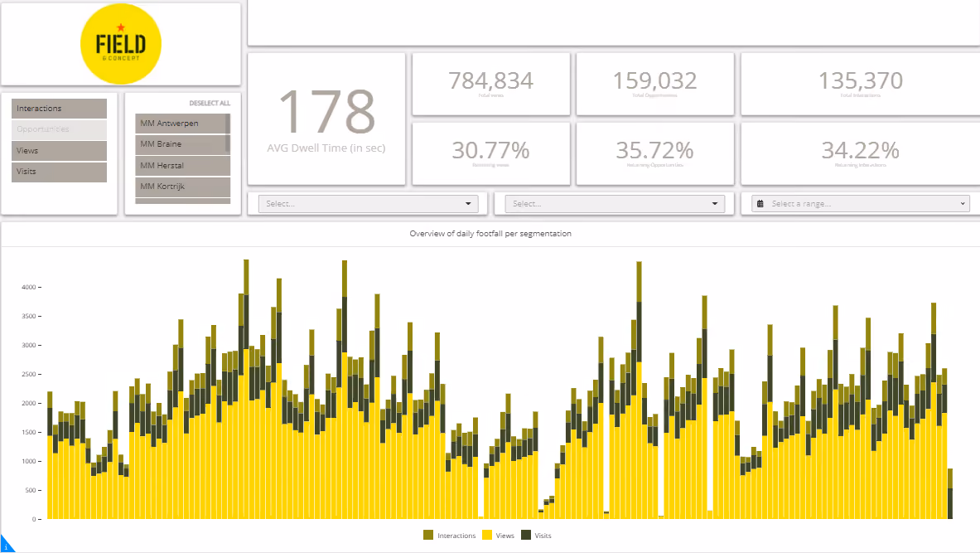Click the Views legend yellow swatch
The image size is (980, 553).
click(487, 535)
